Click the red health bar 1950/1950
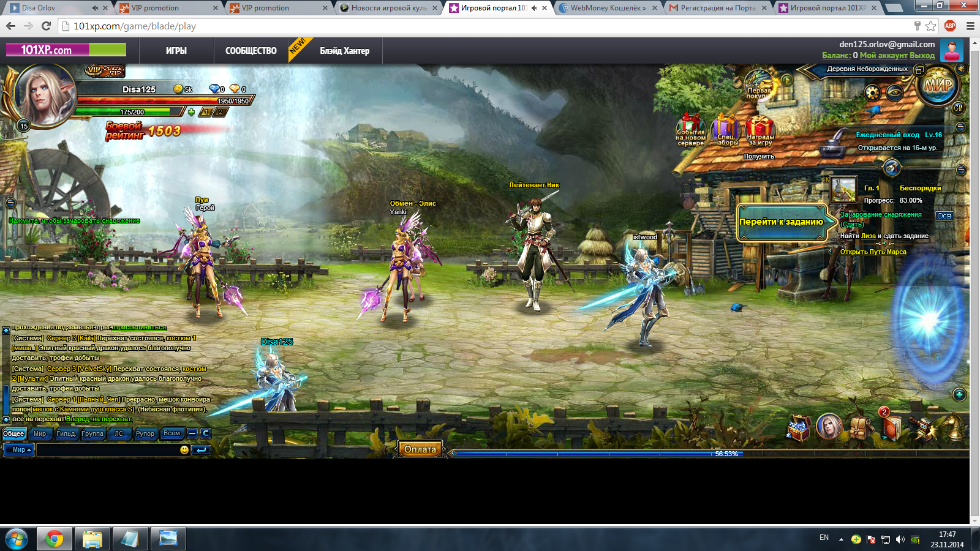This screenshot has width=980, height=551. pos(165,100)
